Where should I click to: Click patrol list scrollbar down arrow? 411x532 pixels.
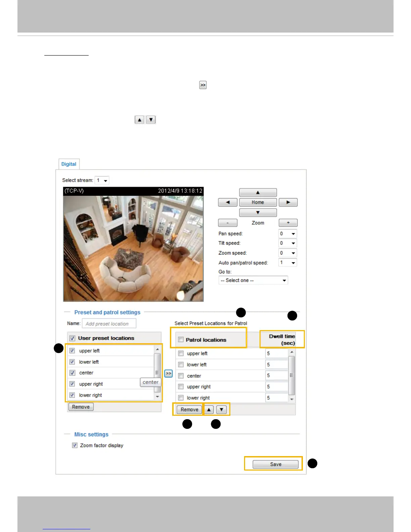click(292, 399)
